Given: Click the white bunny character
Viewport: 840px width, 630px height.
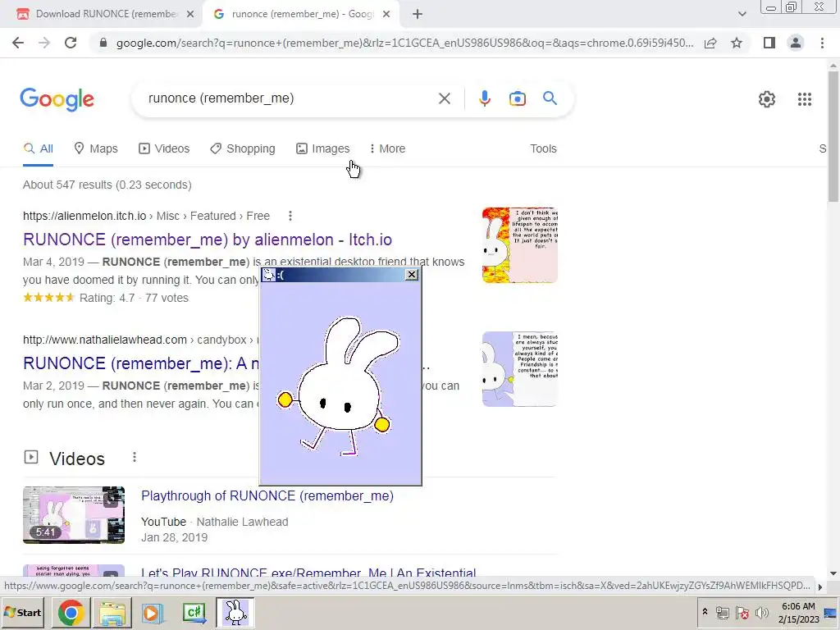Looking at the screenshot, I should pyautogui.click(x=340, y=386).
